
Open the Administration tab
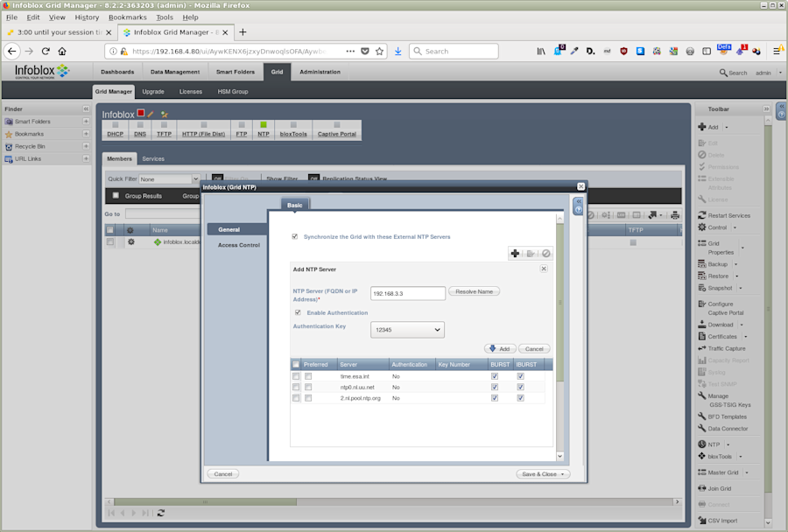pos(320,72)
